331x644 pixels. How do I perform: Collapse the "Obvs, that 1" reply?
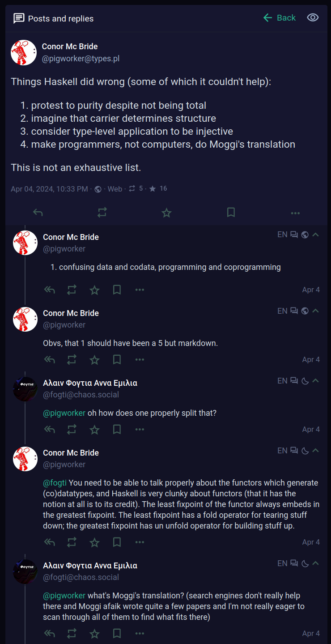(315, 311)
